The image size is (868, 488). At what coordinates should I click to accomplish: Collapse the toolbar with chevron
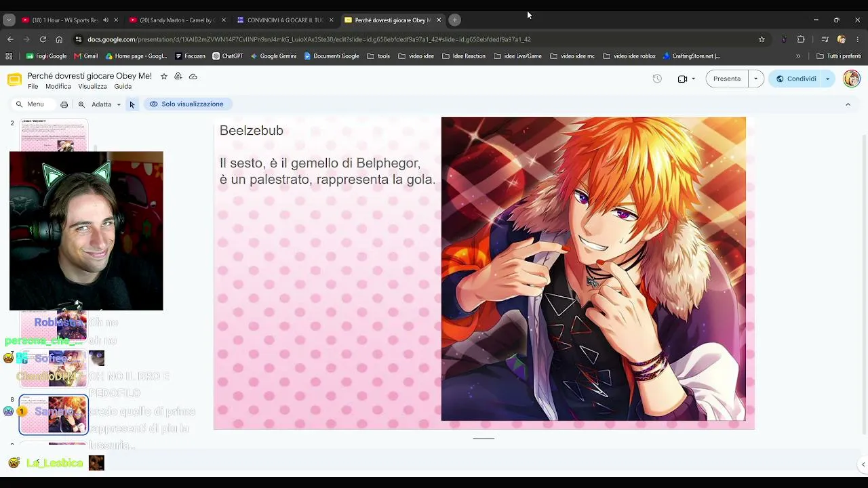(x=848, y=104)
